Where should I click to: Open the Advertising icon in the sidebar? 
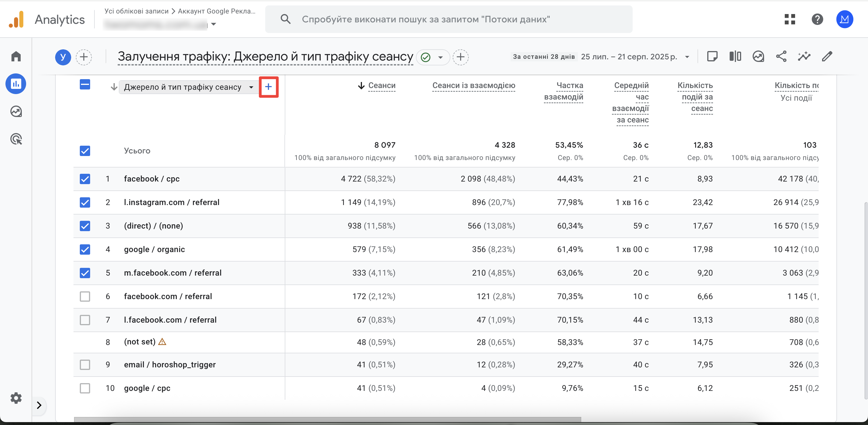[16, 139]
